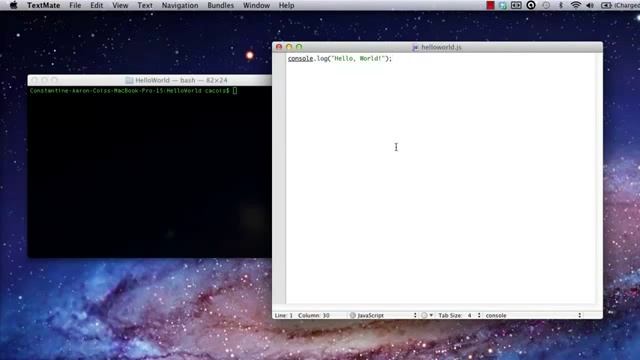Screen dimensions: 640x360
Task: Click the black circular menu bar icon
Action: (531, 5)
